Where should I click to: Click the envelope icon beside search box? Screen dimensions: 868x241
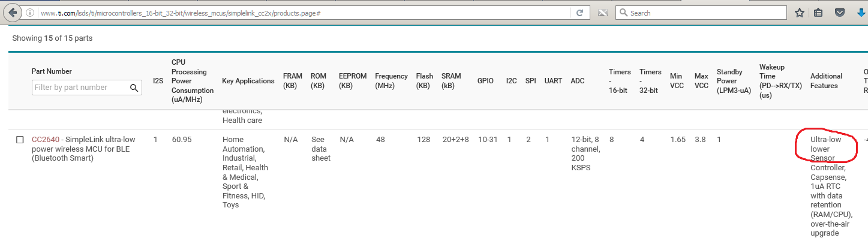coord(602,13)
